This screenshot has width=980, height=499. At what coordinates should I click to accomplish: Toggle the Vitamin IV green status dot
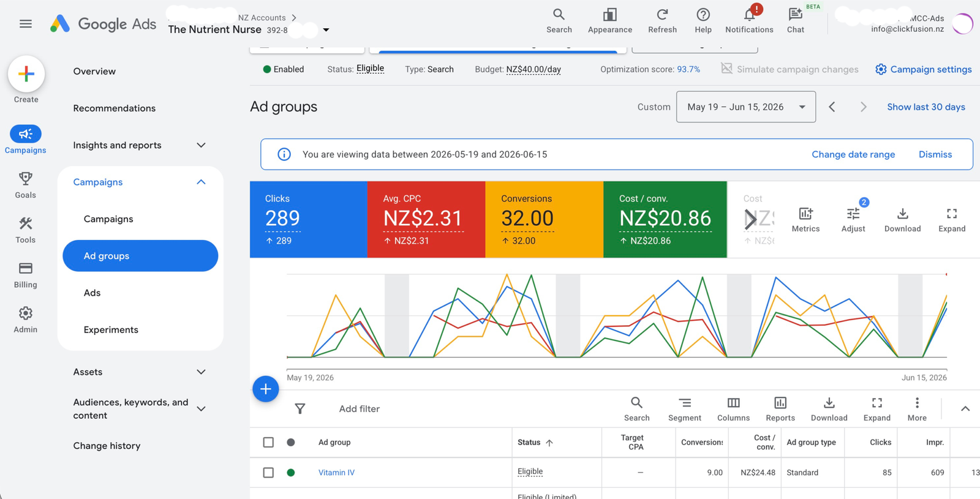point(291,473)
